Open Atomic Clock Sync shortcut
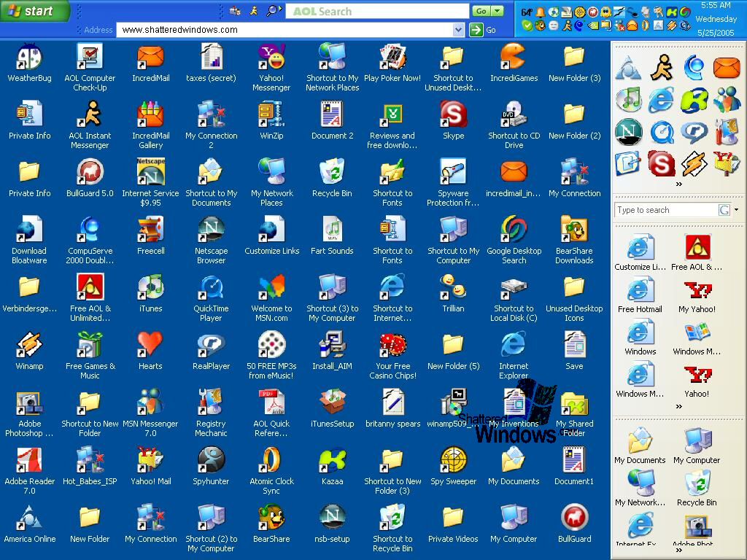Image resolution: width=747 pixels, height=560 pixels. click(x=271, y=470)
